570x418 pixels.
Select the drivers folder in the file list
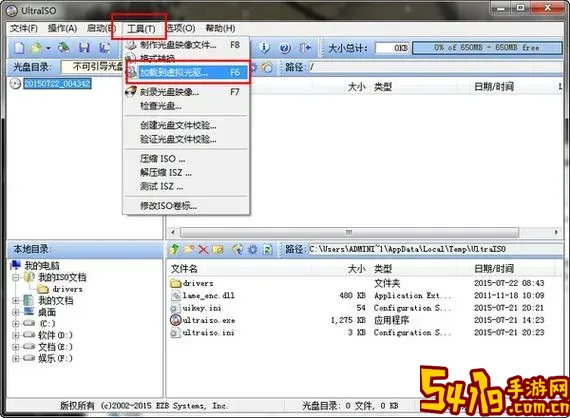pos(198,283)
